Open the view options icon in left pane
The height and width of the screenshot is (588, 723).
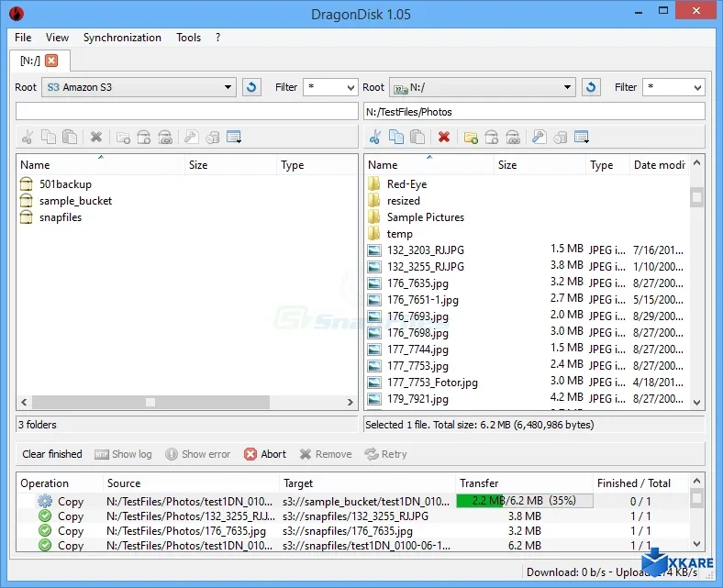pos(234,137)
